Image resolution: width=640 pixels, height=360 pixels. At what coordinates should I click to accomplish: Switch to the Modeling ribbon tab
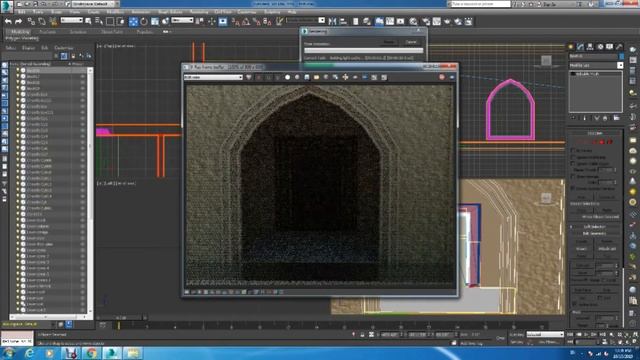point(20,32)
